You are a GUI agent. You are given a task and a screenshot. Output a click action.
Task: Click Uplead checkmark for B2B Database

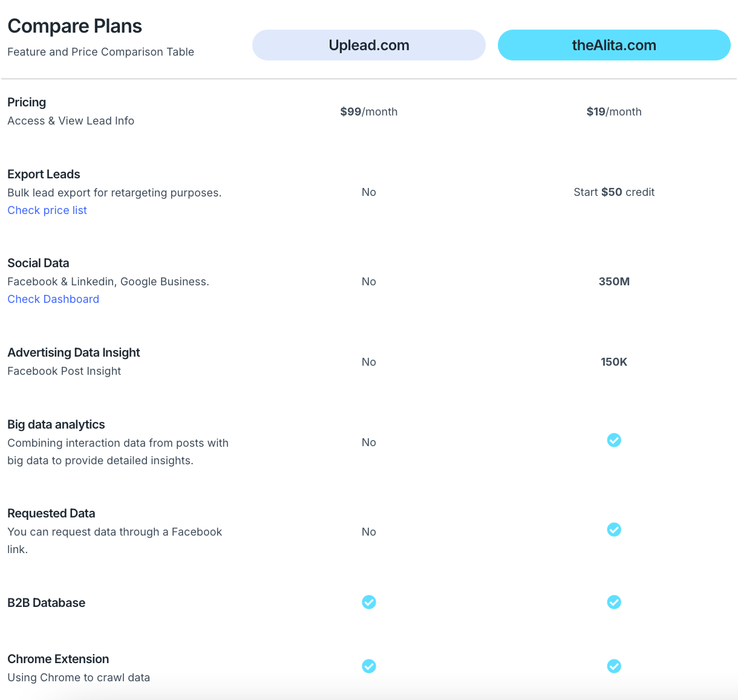[369, 602]
